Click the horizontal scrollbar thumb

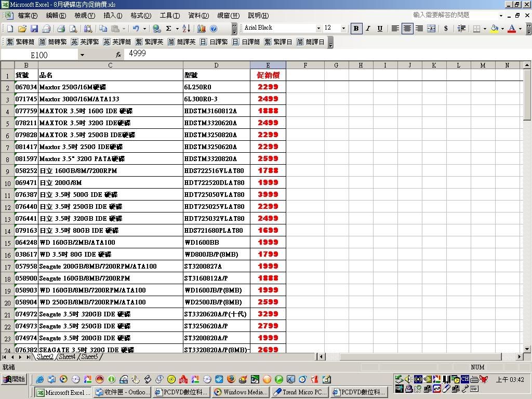point(421,357)
